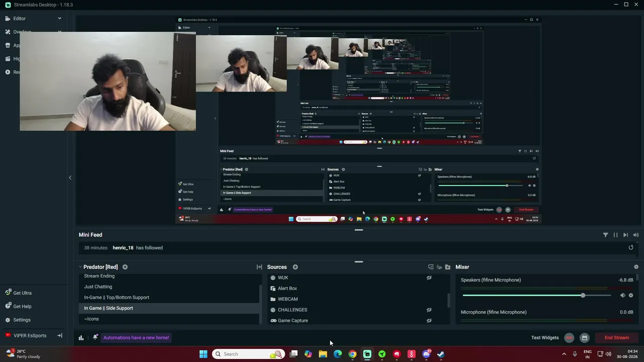Image resolution: width=644 pixels, height=362 pixels.
Task: Open Speakers audio source settings gear
Action: 631,295
